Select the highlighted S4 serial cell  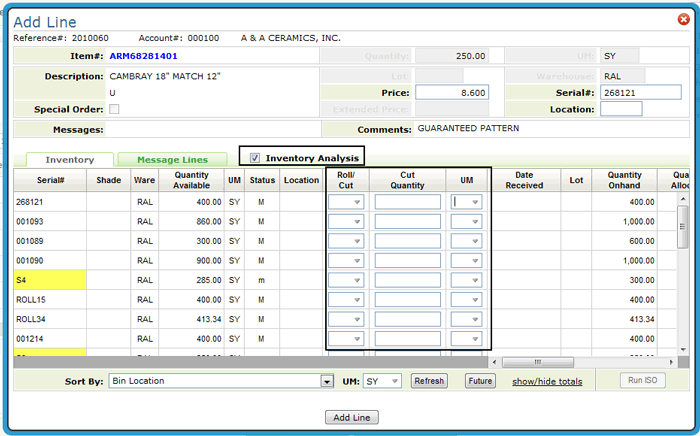click(x=50, y=280)
